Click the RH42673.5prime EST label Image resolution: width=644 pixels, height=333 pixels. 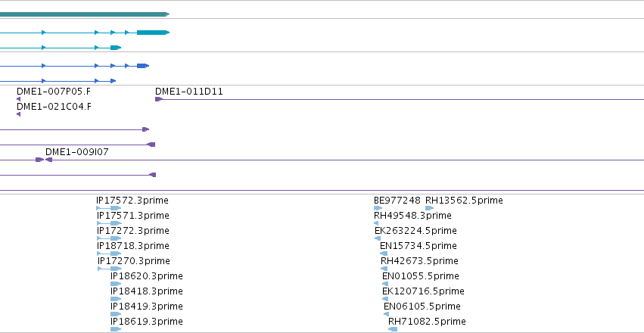[419, 261]
